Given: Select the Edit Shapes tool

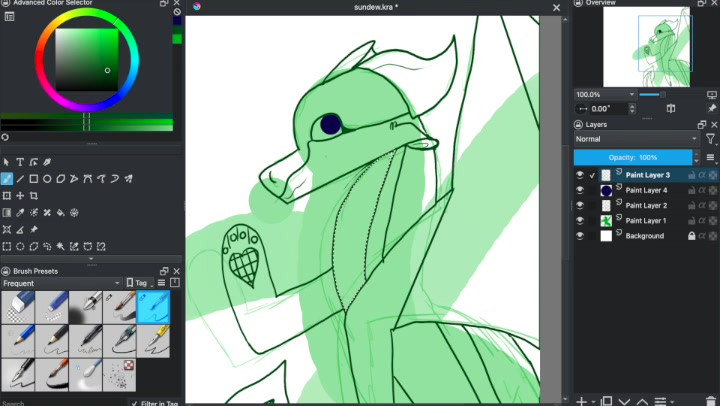Looking at the screenshot, I should (x=34, y=162).
